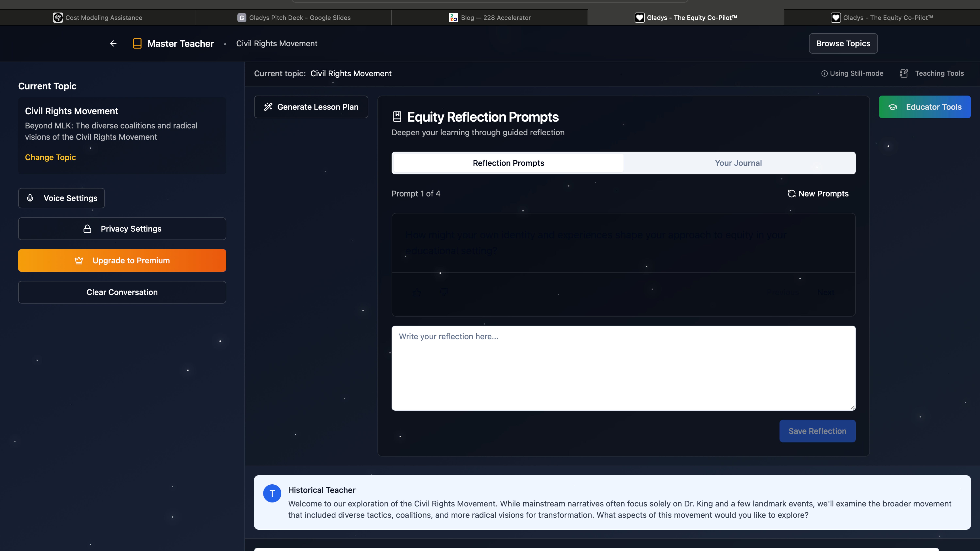
Task: Click the Equity Reflection Prompts heading text
Action: click(x=483, y=117)
